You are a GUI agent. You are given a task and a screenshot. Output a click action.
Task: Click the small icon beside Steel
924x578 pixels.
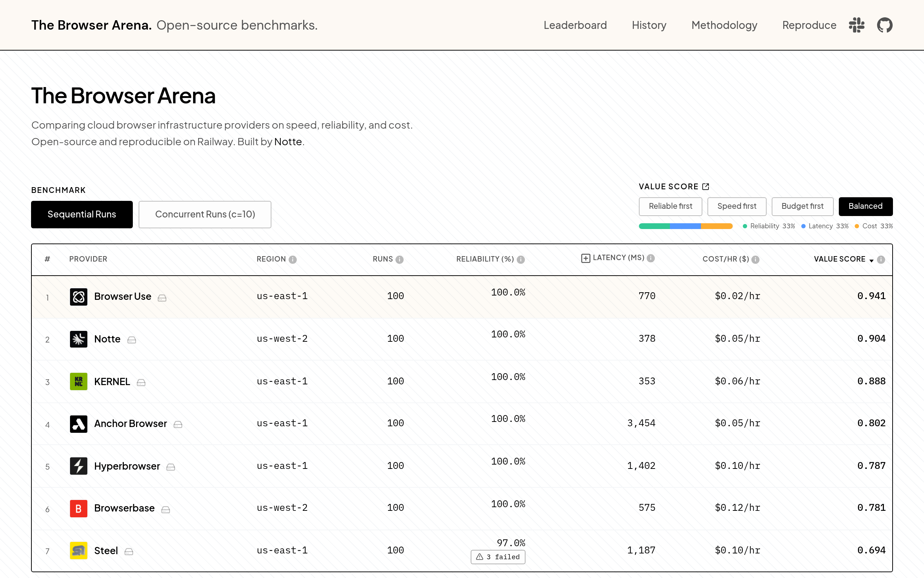(x=128, y=551)
